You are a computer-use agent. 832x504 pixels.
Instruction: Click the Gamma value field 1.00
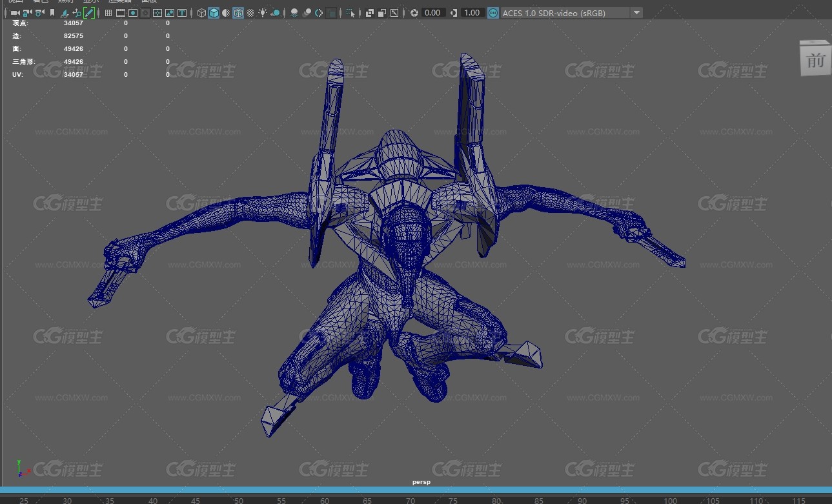coord(472,13)
